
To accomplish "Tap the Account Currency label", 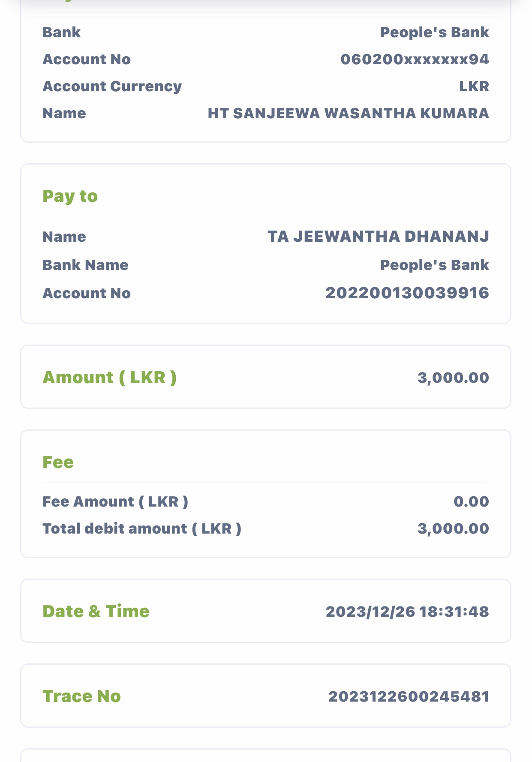I will [x=112, y=86].
